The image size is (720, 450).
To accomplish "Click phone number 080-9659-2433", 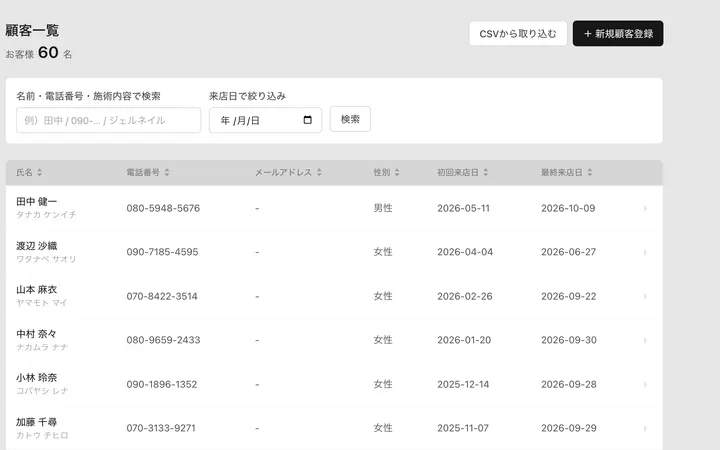I will coord(163,340).
